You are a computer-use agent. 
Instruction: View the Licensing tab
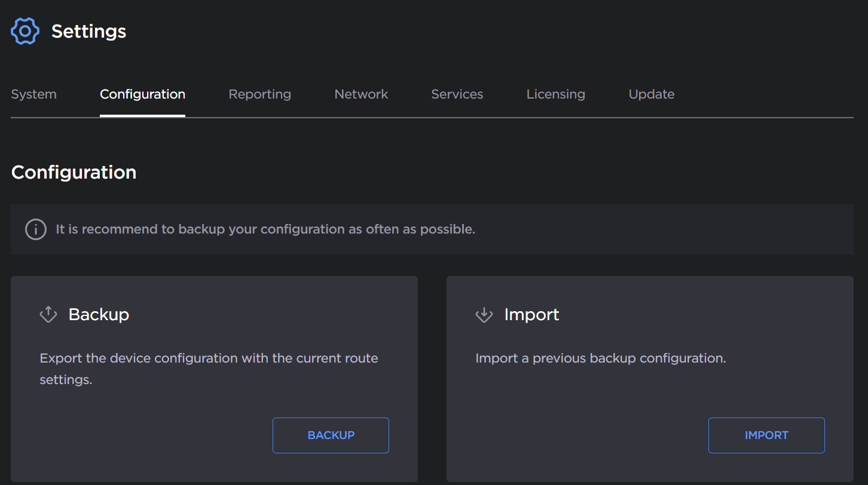555,94
